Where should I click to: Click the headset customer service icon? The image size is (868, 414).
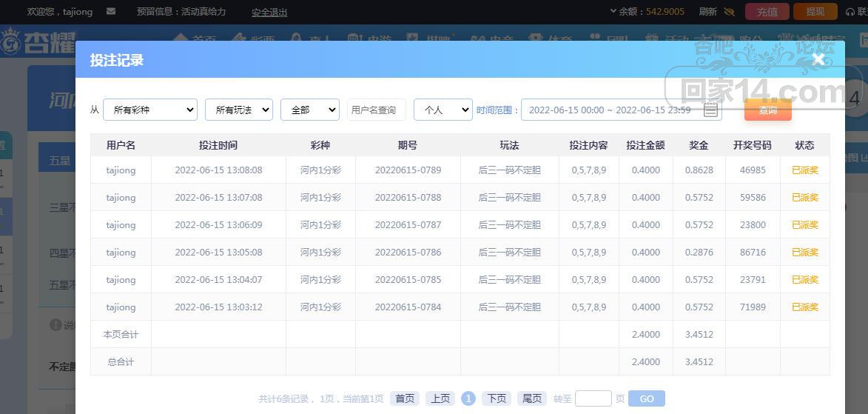850,12
